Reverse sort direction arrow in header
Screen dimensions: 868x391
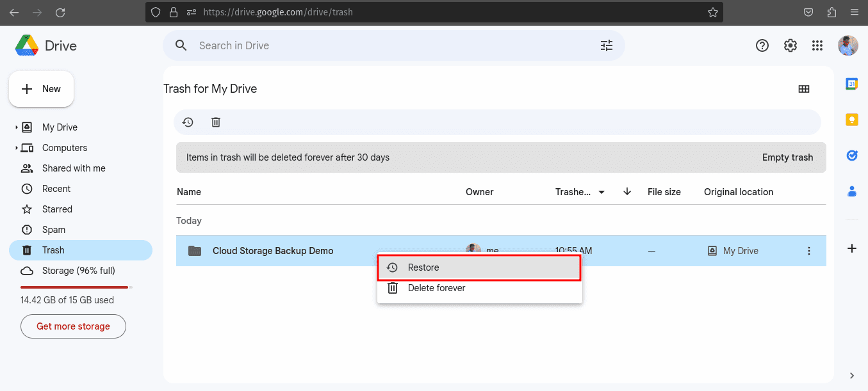(627, 191)
